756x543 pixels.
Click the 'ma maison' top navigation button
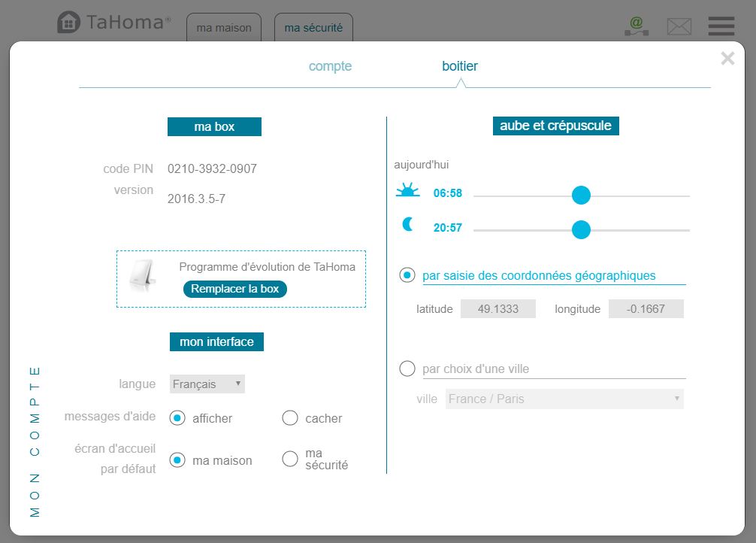(224, 28)
